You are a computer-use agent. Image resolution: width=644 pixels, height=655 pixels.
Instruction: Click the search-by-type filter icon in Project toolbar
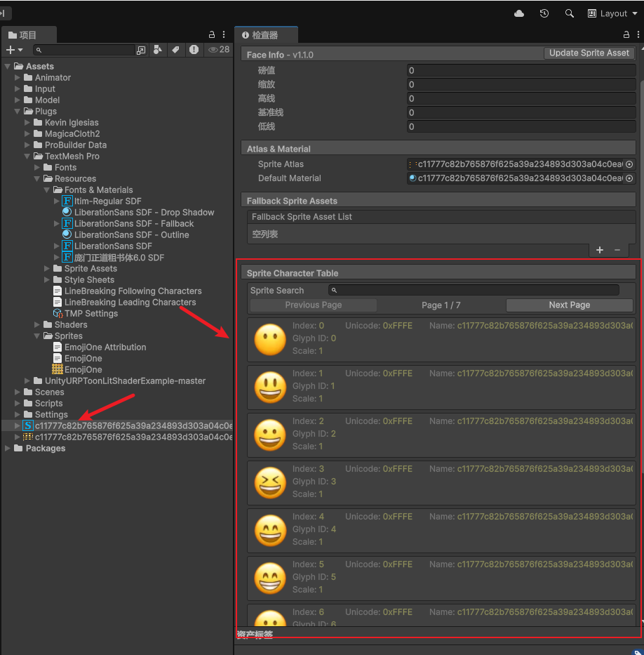(158, 50)
